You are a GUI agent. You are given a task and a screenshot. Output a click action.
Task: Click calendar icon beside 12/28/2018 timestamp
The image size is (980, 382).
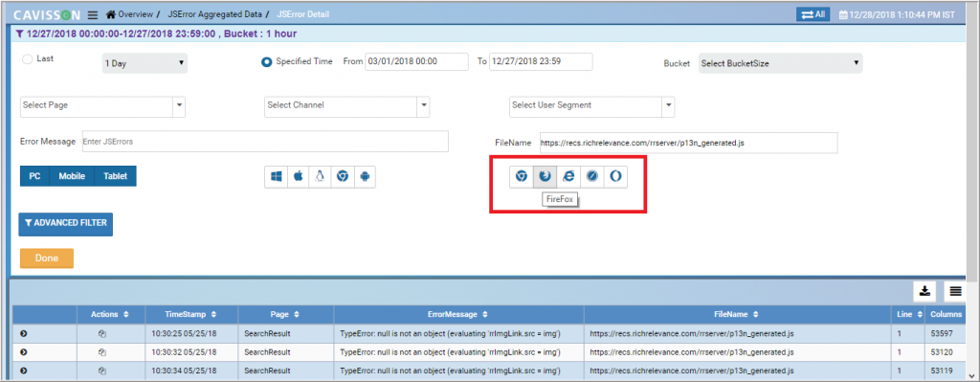pos(842,14)
